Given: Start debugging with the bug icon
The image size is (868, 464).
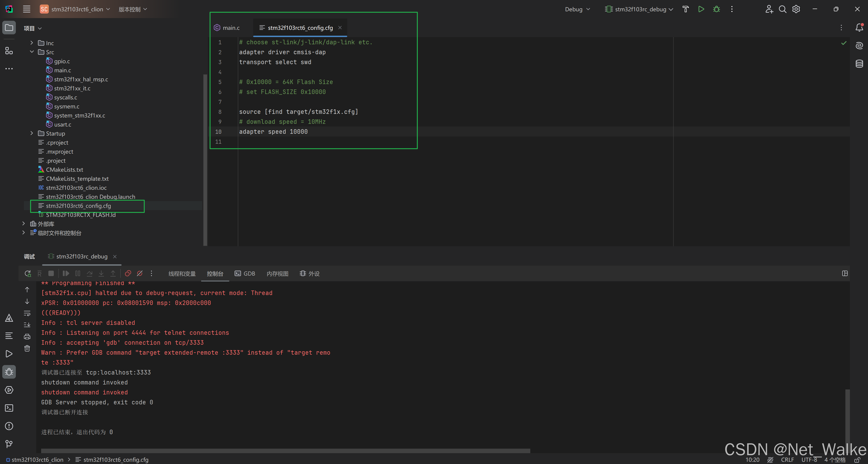Looking at the screenshot, I should (716, 9).
